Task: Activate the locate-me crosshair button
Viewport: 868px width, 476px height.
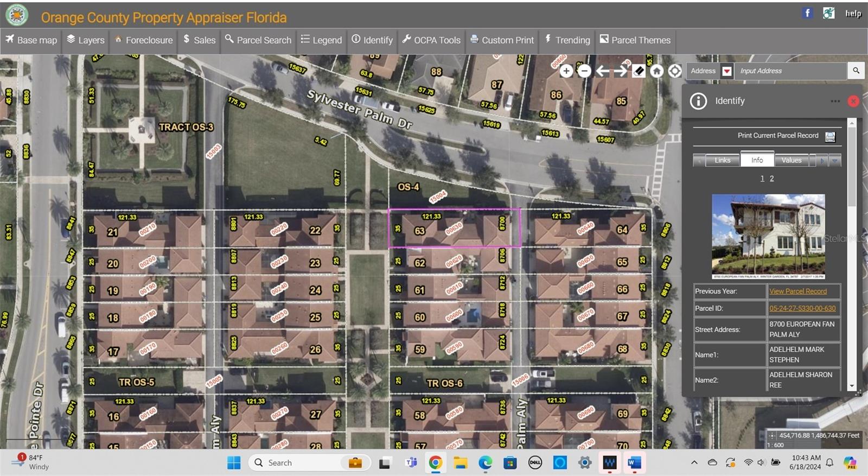Action: tap(674, 71)
